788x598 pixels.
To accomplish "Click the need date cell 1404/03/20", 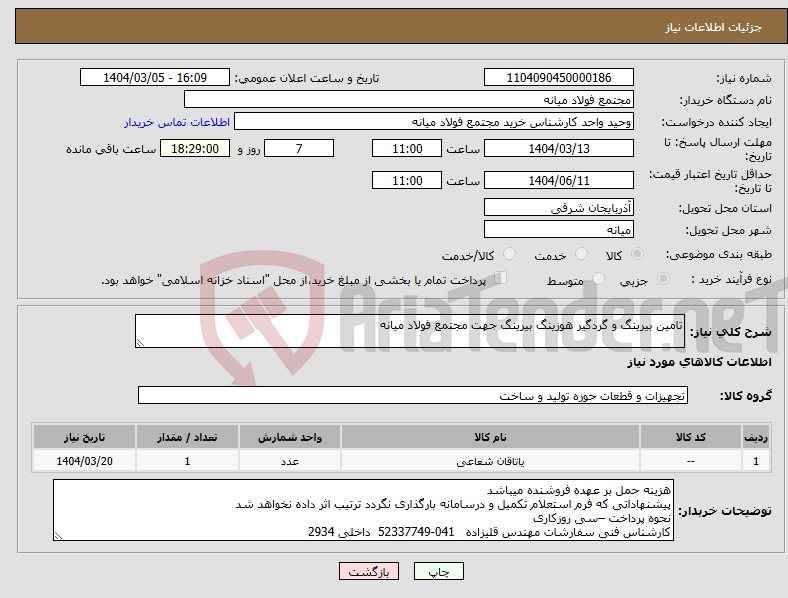I will pos(84,461).
